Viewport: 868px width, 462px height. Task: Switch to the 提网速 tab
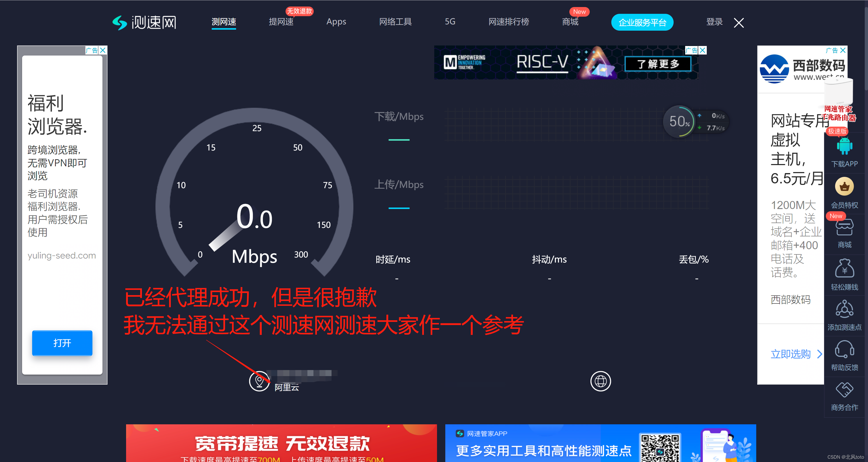[x=281, y=22]
